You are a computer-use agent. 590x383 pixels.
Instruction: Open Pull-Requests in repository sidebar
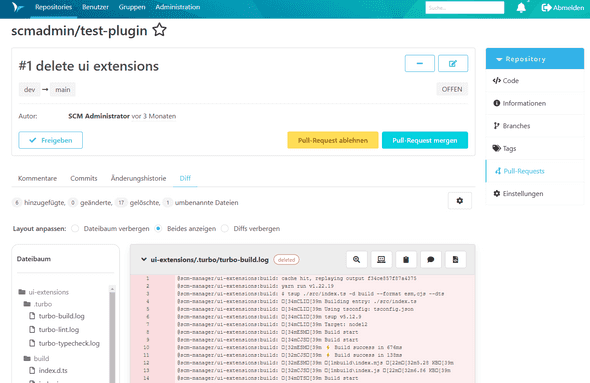click(535, 171)
